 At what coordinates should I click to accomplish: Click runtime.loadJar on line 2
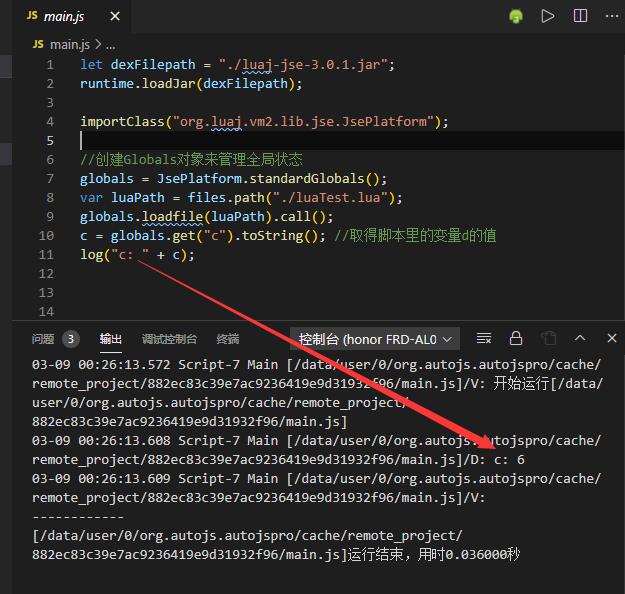138,84
